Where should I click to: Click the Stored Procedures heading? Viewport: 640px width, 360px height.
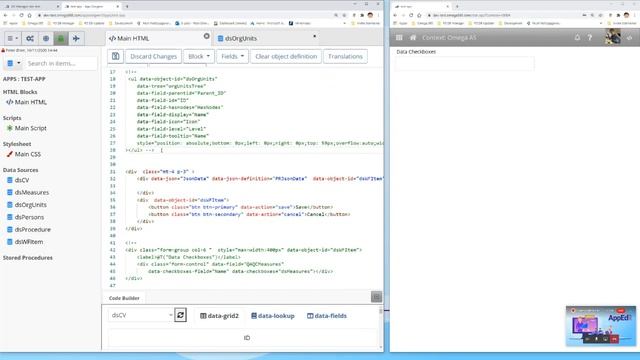click(x=28, y=258)
